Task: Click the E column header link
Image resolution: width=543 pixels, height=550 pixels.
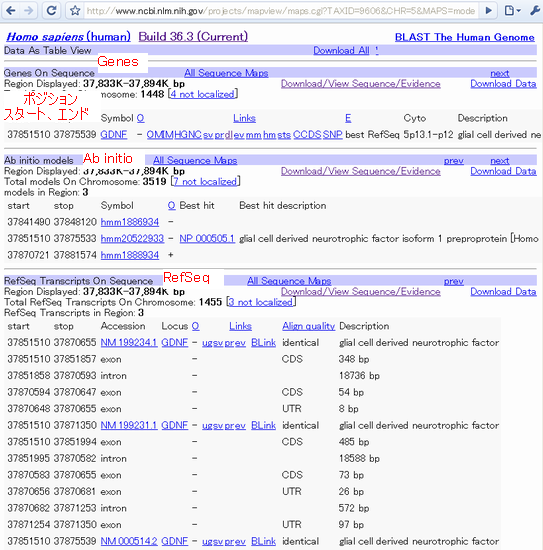Action: coord(348,118)
